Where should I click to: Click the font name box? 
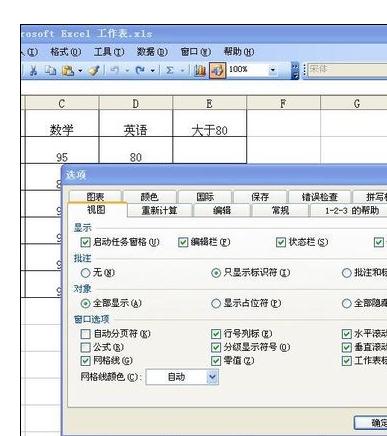(x=347, y=70)
